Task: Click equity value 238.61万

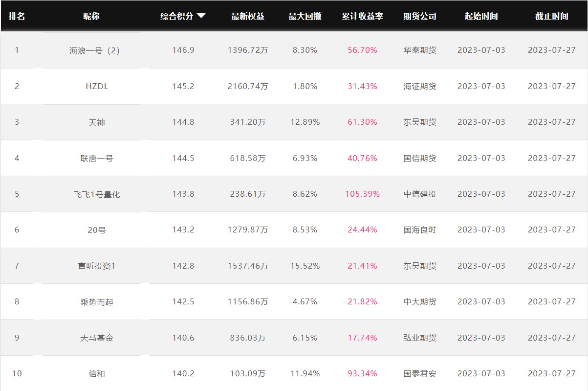Action: click(x=248, y=194)
